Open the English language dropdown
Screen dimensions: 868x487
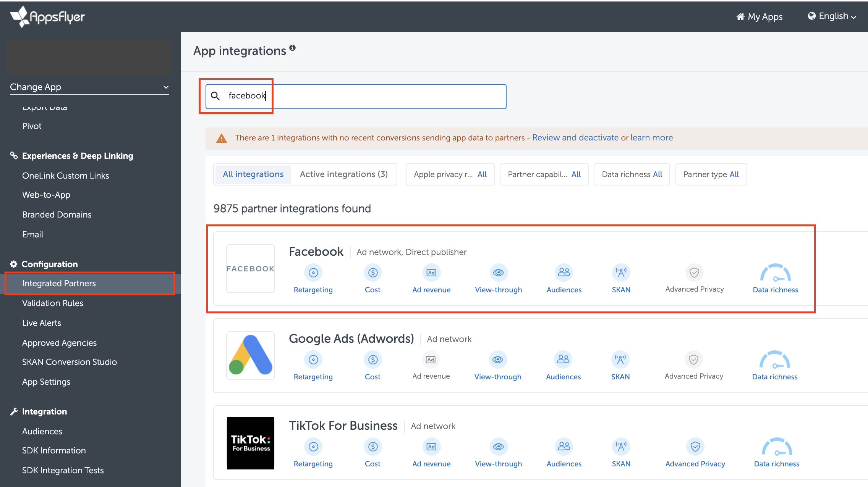832,16
